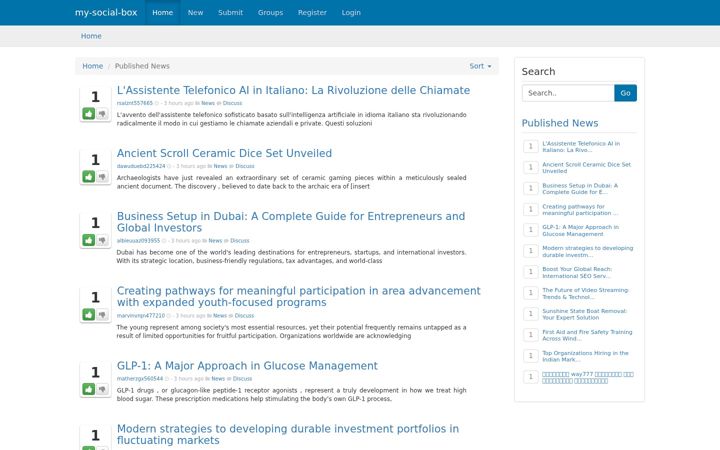The width and height of the screenshot is (720, 450).
Task: Downvote the Business Setup in Dubai post
Action: pos(102,240)
